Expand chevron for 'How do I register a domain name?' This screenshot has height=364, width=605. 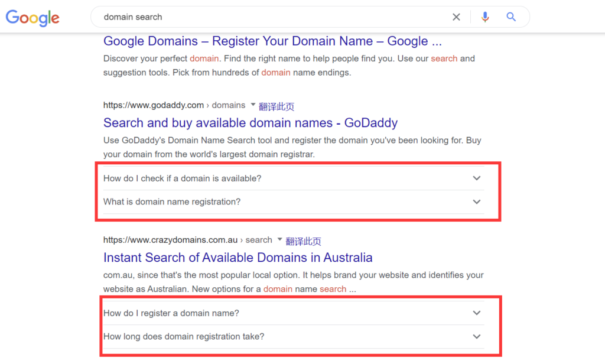click(477, 313)
